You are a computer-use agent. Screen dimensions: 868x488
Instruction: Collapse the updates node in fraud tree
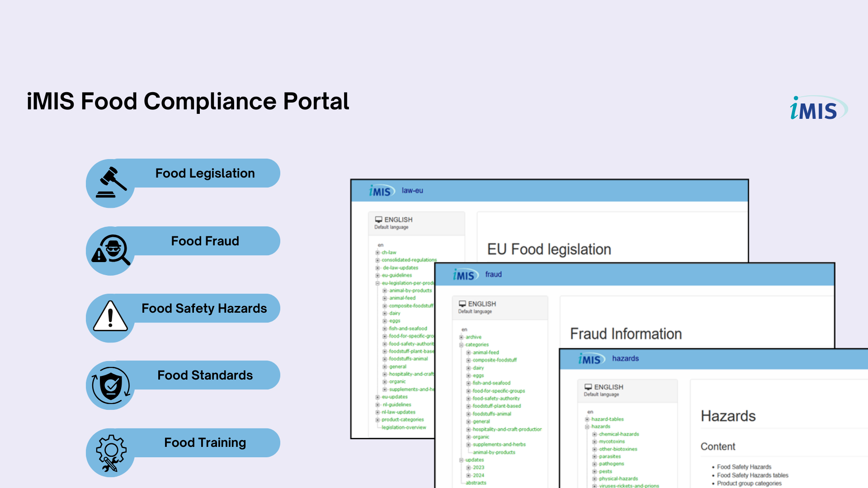click(x=461, y=460)
